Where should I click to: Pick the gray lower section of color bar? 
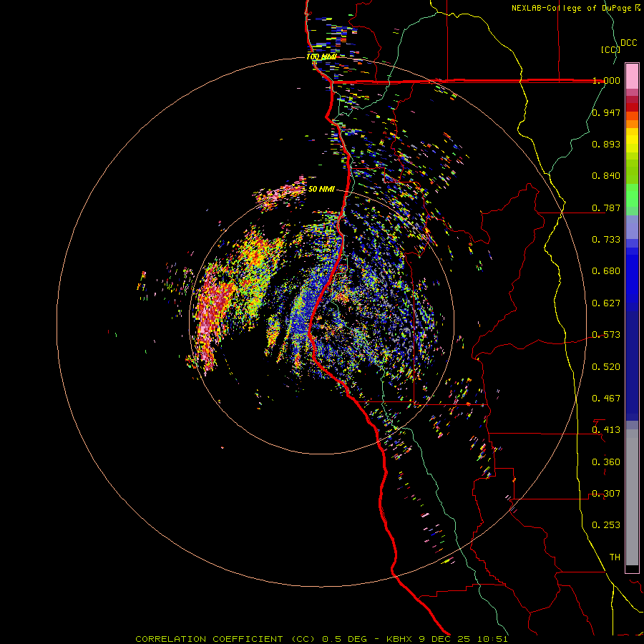pyautogui.click(x=632, y=497)
